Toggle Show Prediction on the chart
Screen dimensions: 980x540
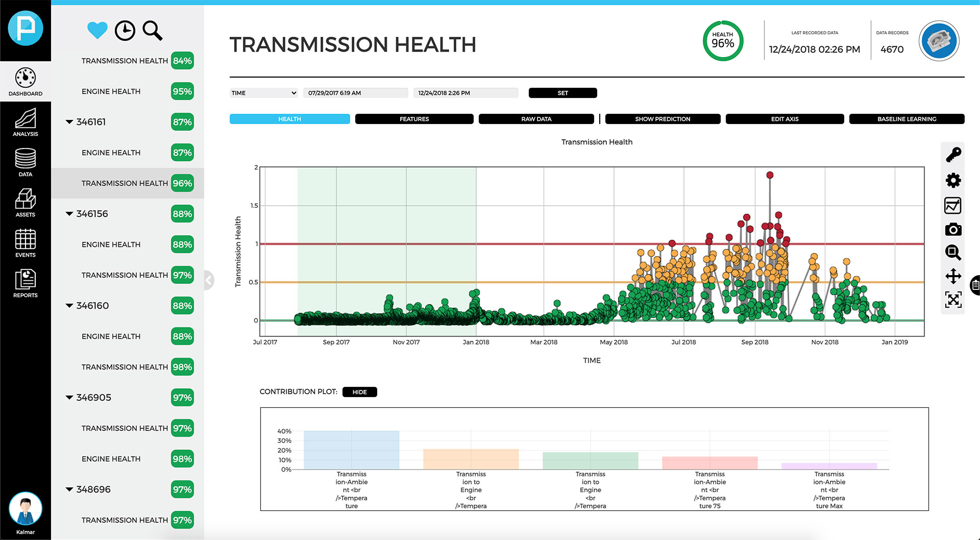663,119
